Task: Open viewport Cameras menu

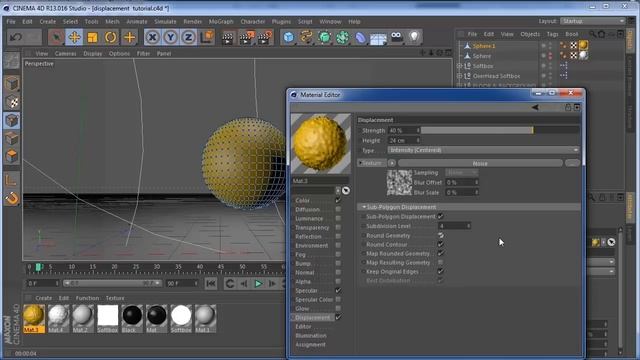Action: (x=65, y=53)
